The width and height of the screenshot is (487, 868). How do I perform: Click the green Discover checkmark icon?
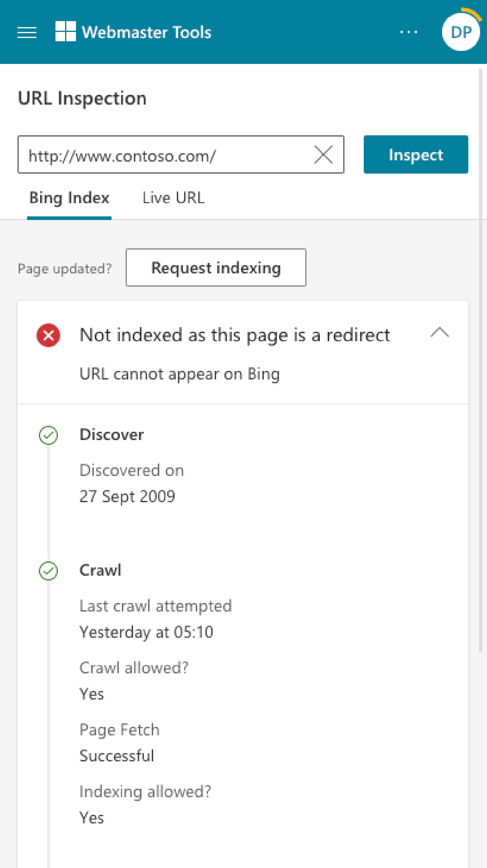48,435
